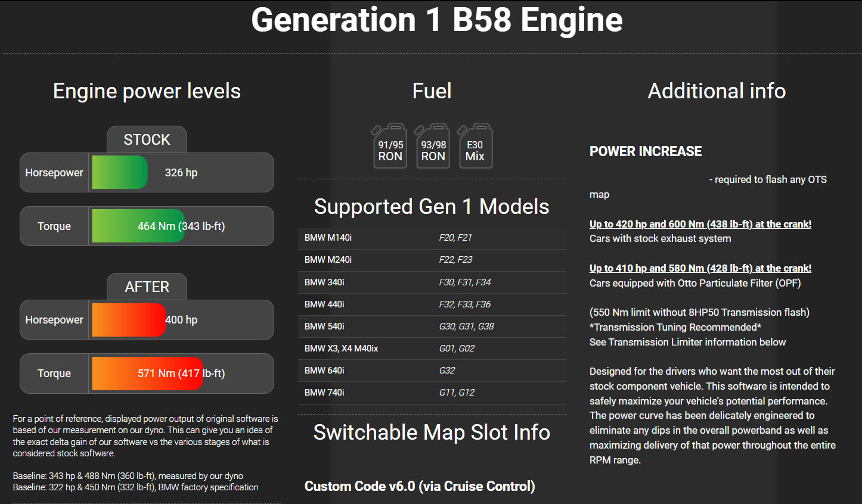Click the 326 hp stock value
This screenshot has width=862, height=504.
click(x=181, y=173)
